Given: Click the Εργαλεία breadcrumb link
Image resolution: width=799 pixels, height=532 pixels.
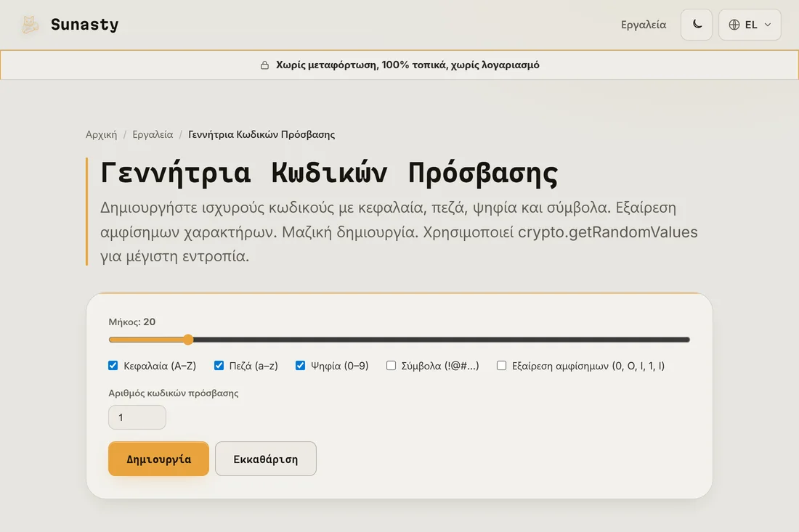Looking at the screenshot, I should (x=153, y=134).
